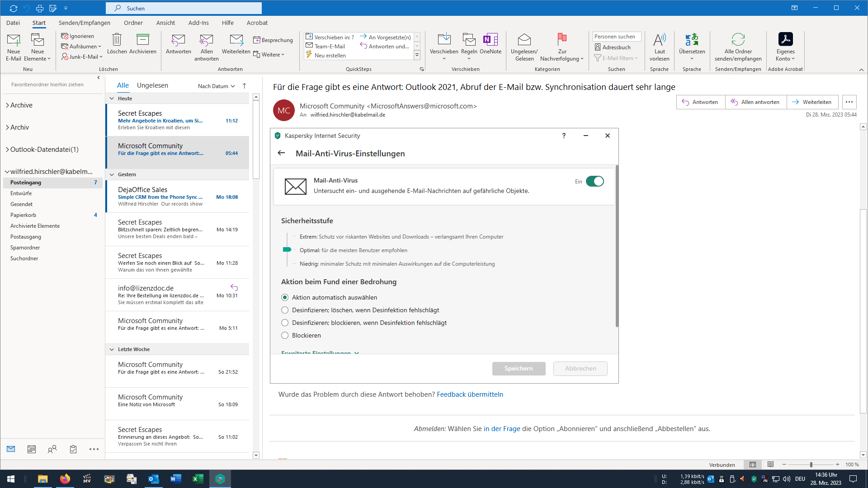This screenshot has height=488, width=868.
Task: Adjust the zoom slider in the status bar
Action: pyautogui.click(x=811, y=465)
